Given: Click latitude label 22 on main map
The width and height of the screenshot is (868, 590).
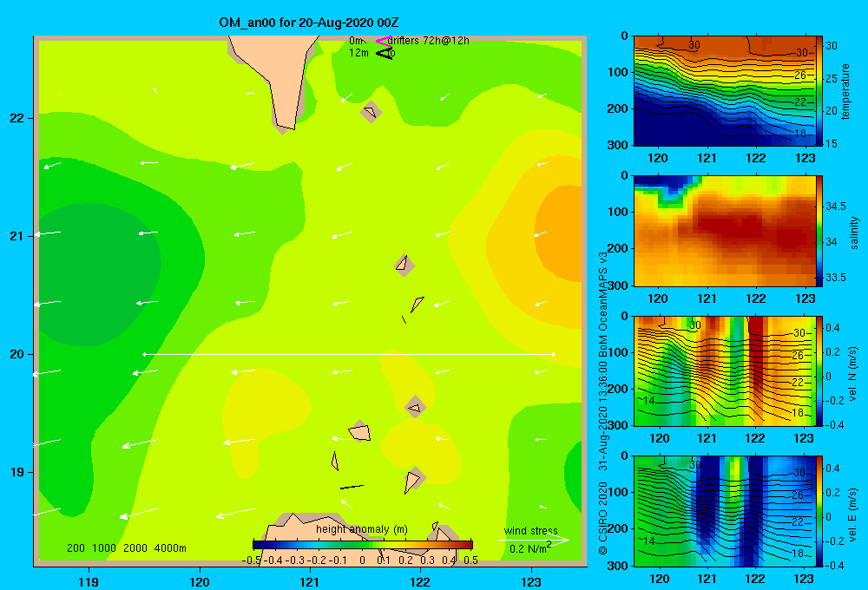Looking at the screenshot, I should click(x=17, y=119).
